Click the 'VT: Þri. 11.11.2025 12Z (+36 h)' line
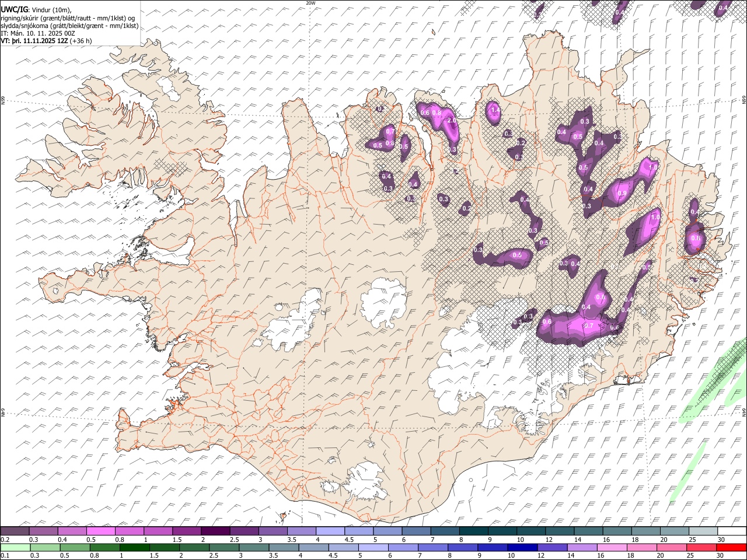 46,41
